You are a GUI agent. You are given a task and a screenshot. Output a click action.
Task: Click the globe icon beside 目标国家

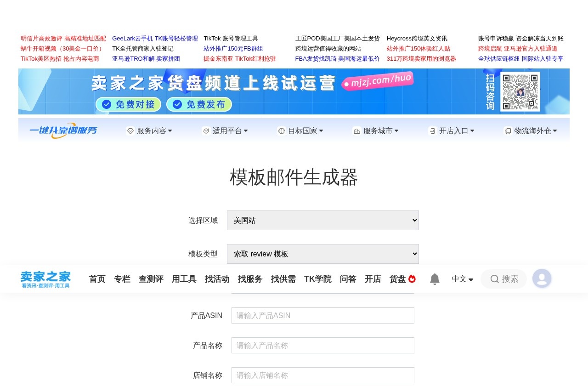click(x=281, y=131)
